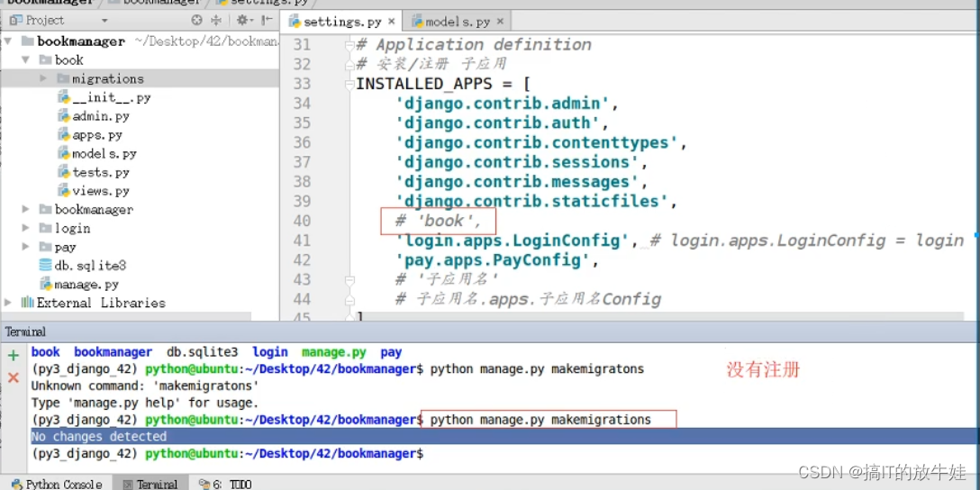The image size is (980, 490).
Task: Click 'django.contrib.staticfiles' line
Action: pos(536,201)
